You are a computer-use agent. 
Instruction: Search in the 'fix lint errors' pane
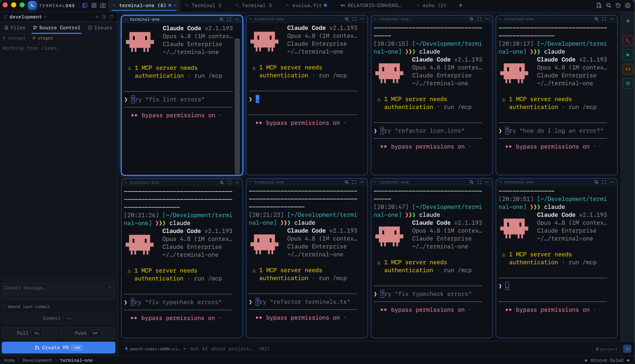click(221, 19)
